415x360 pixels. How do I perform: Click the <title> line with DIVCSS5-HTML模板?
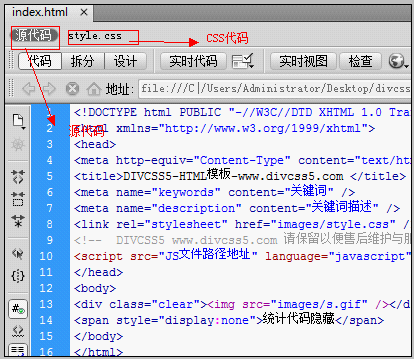240,176
